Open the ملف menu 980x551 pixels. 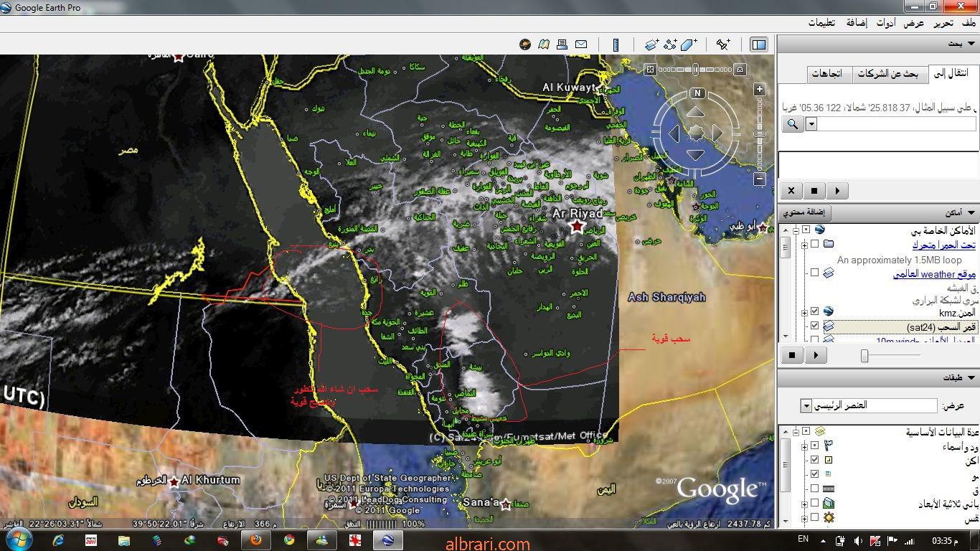(x=969, y=23)
